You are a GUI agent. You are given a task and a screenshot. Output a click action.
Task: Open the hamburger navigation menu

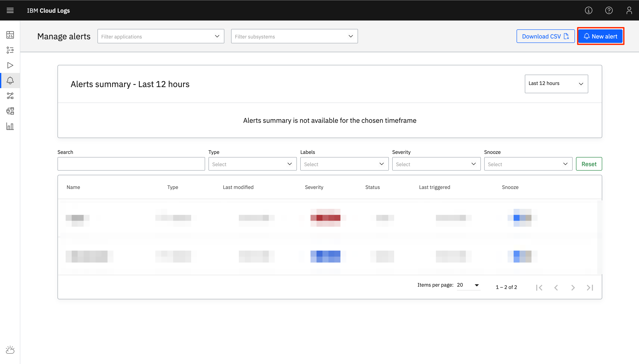coord(10,10)
